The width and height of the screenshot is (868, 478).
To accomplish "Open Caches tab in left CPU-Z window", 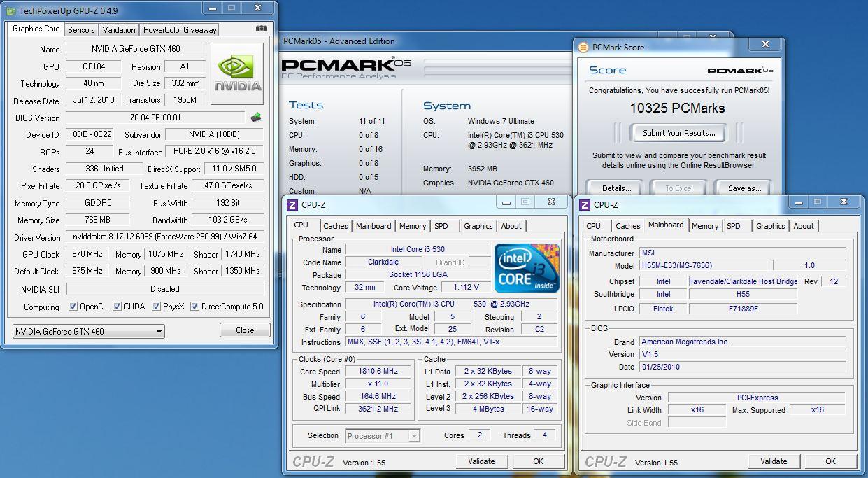I will (x=336, y=226).
